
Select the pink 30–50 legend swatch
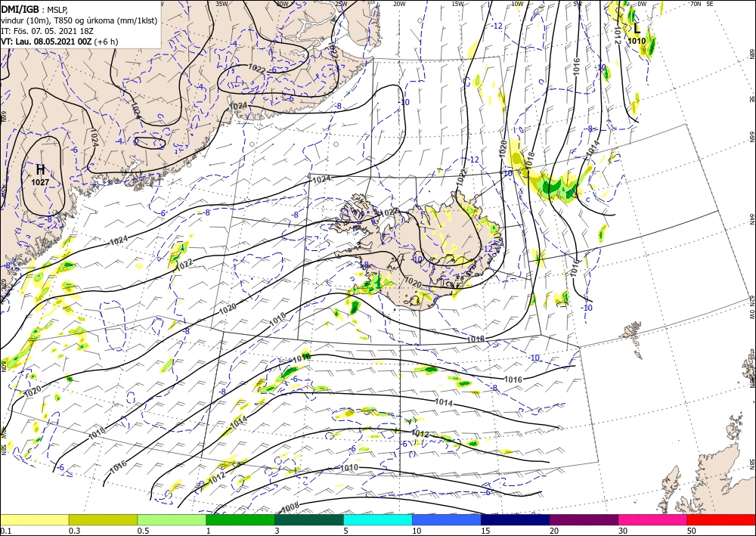coord(653,519)
